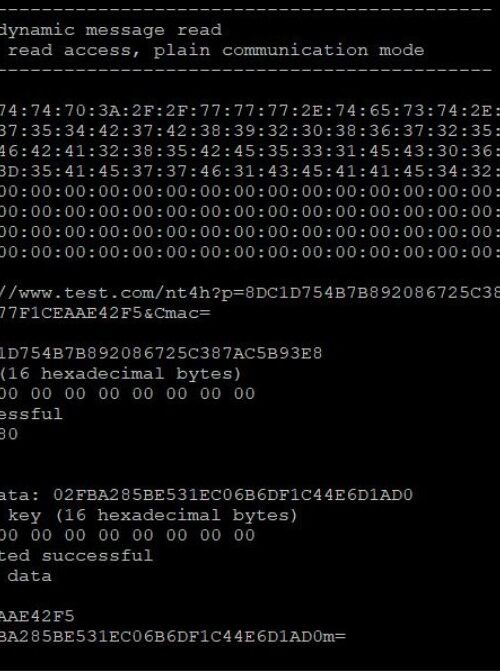500x671 pixels.
Task: Open the www.test.com/nt4h URL text
Action: (250, 293)
